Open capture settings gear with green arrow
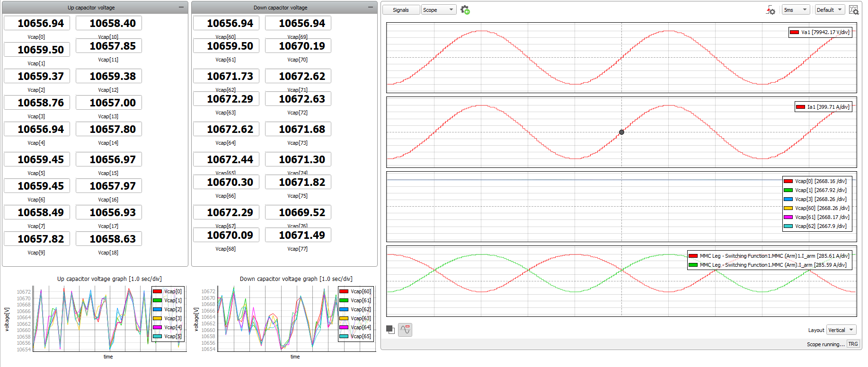Viewport: 868px width, 367px height. (x=465, y=10)
